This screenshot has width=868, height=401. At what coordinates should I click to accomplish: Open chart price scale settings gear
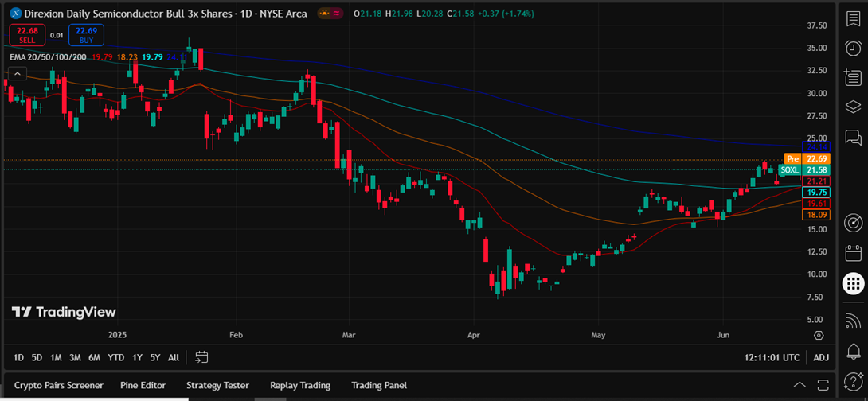tap(819, 335)
